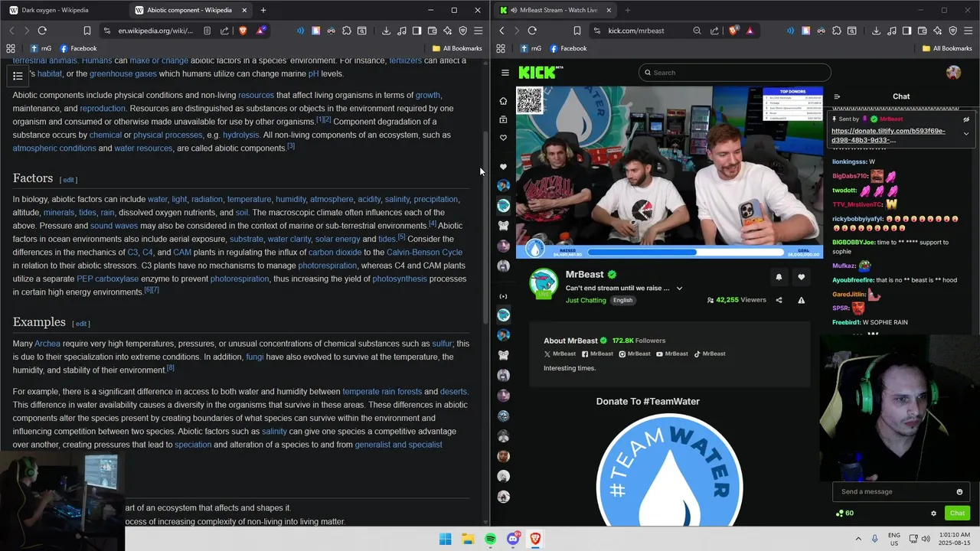Follow the Calvin-Benson Cycle link

[x=424, y=252]
